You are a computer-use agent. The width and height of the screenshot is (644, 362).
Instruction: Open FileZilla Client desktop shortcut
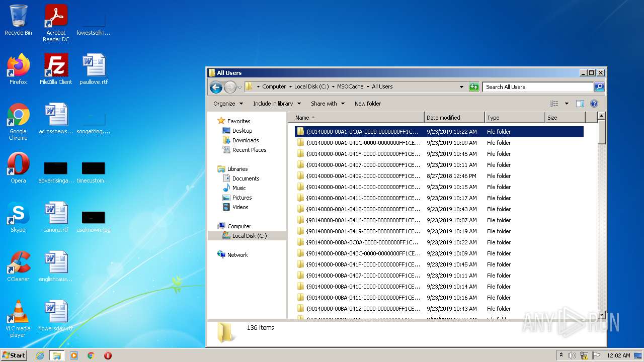56,69
